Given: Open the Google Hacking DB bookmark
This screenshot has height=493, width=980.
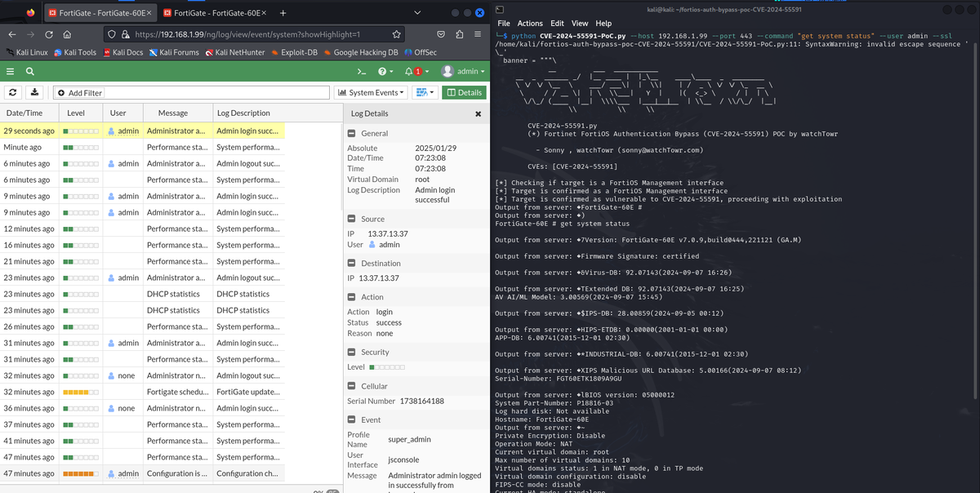Looking at the screenshot, I should coord(360,52).
